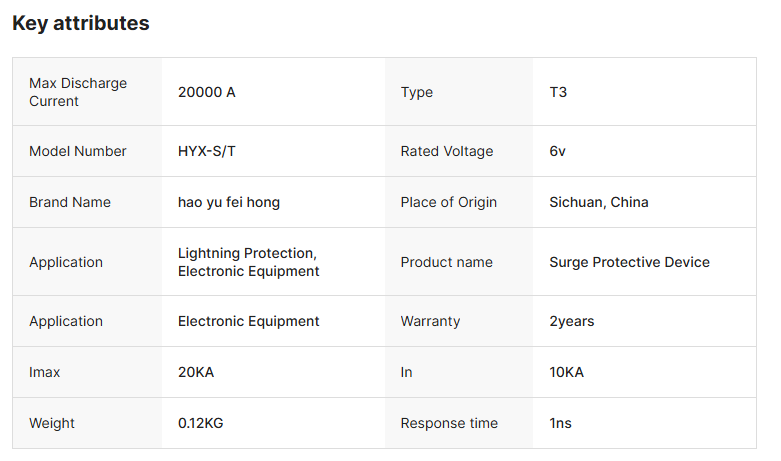Select the 2years warranty value
The width and height of the screenshot is (781, 461).
point(572,321)
